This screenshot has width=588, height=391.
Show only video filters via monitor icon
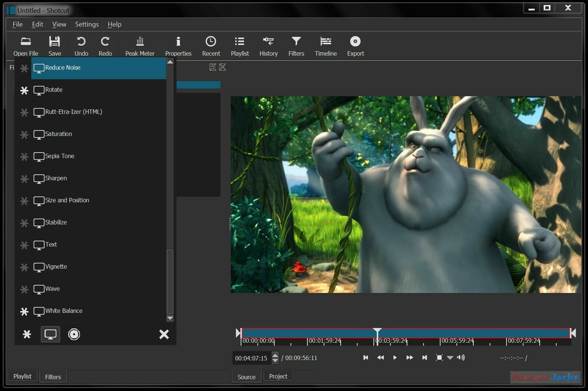point(50,334)
